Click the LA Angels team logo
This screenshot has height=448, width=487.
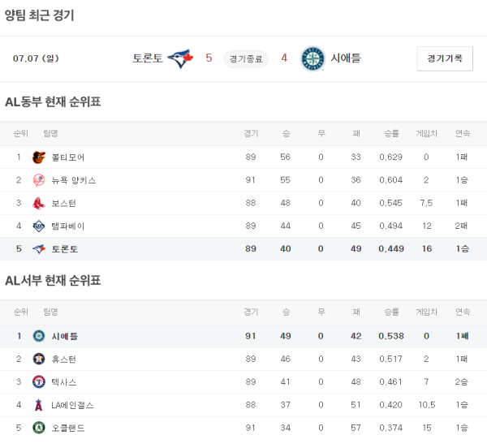point(38,404)
